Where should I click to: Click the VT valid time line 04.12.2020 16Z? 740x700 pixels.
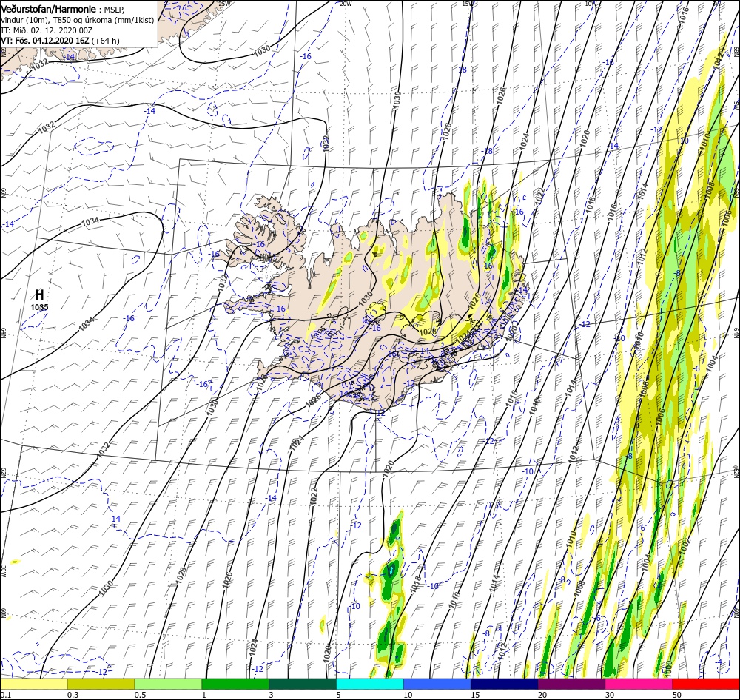point(60,41)
